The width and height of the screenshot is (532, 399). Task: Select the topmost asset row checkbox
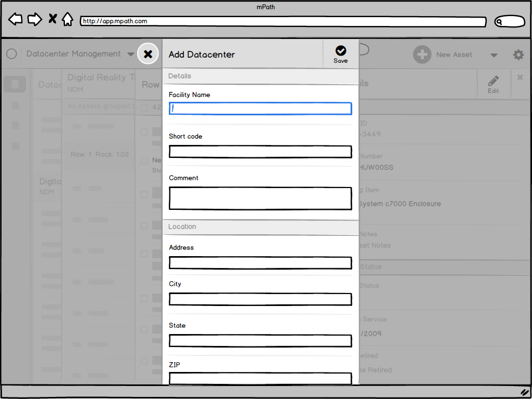pyautogui.click(x=144, y=132)
